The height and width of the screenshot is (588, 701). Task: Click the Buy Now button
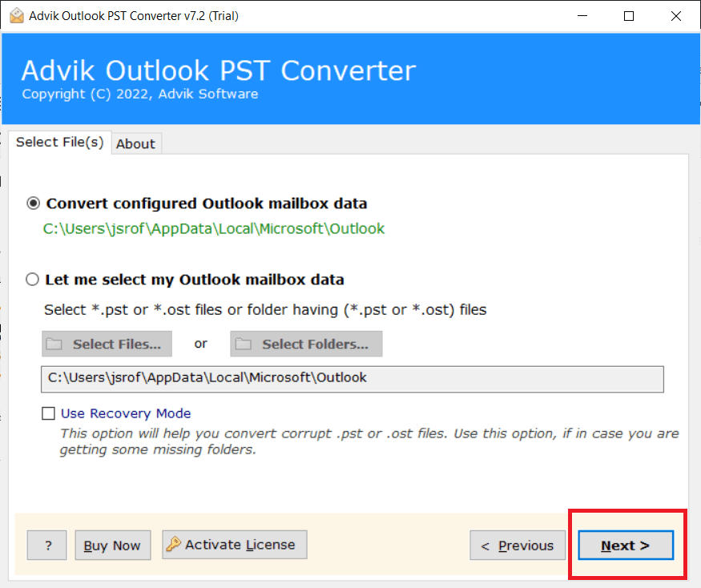(x=113, y=545)
